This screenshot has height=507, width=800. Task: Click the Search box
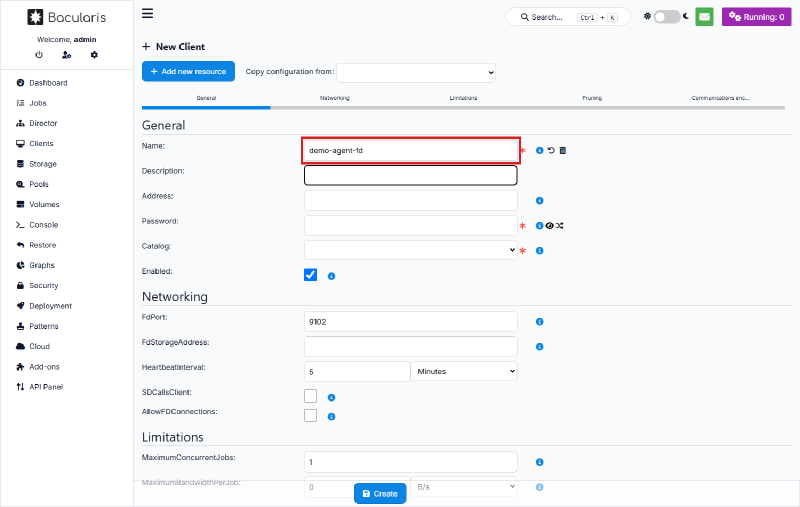tap(568, 17)
